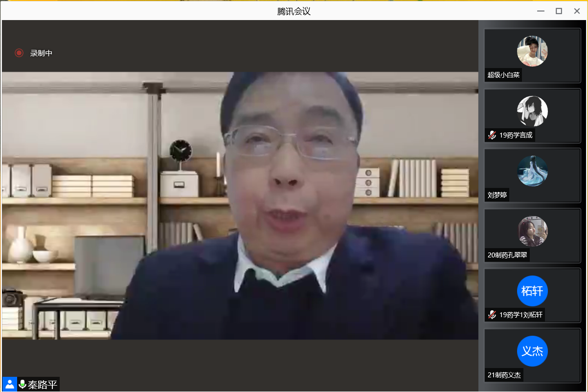Click the blue host user icon at bottom left
The height and width of the screenshot is (392, 588).
9,384
